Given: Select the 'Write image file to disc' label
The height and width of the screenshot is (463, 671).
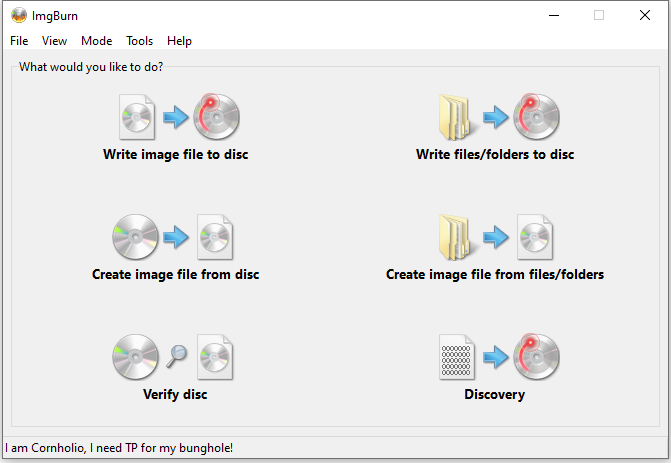Looking at the screenshot, I should [176, 155].
